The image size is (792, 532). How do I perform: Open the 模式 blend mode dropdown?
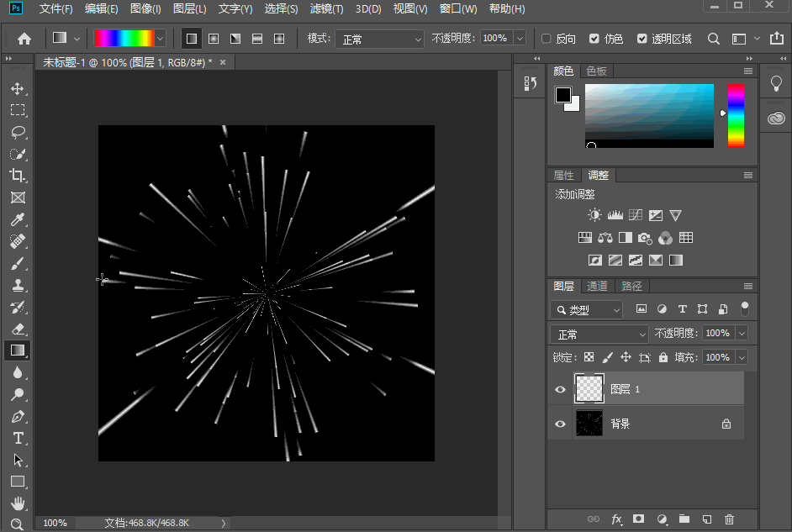click(379, 39)
